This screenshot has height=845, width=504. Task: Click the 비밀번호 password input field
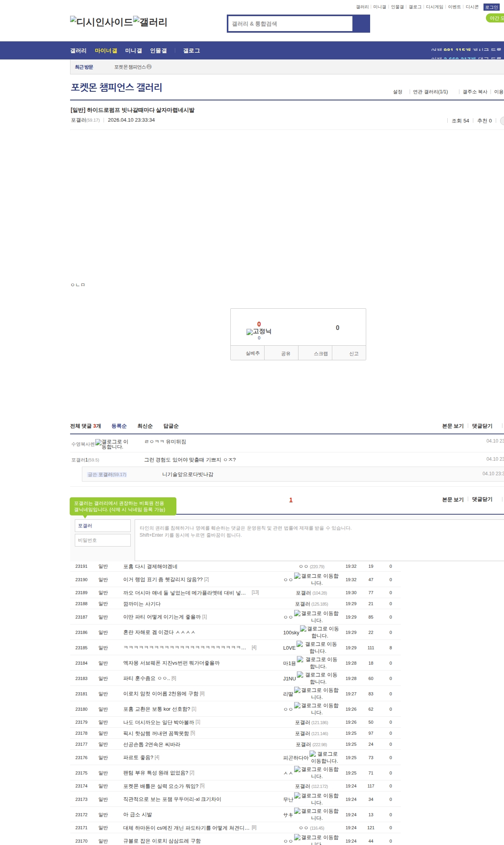103,540
